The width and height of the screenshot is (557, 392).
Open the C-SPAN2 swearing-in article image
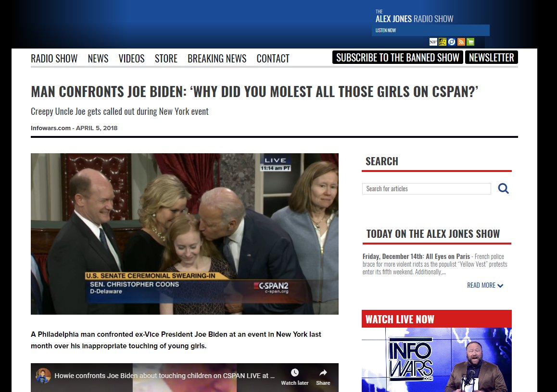pos(185,234)
